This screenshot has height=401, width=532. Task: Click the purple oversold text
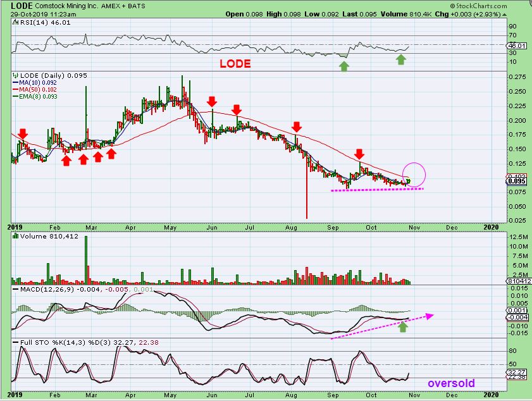coord(451,383)
